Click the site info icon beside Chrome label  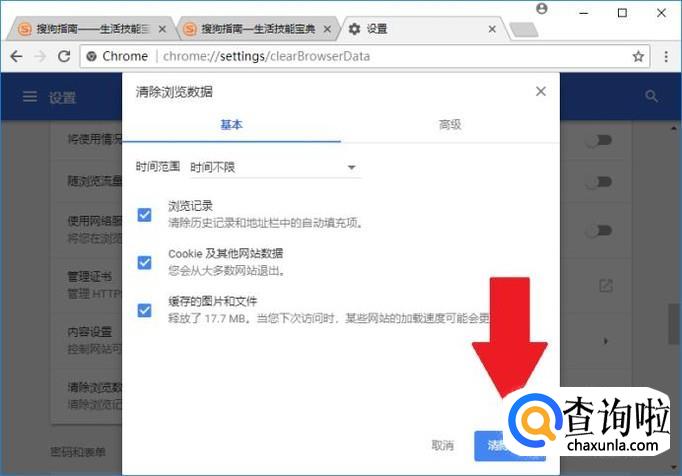click(x=91, y=56)
